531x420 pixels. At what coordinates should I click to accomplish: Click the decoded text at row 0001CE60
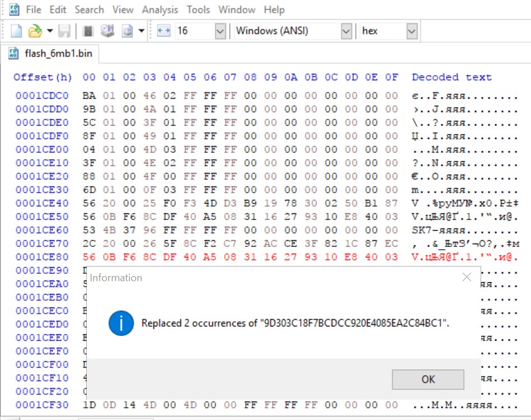coord(465,230)
